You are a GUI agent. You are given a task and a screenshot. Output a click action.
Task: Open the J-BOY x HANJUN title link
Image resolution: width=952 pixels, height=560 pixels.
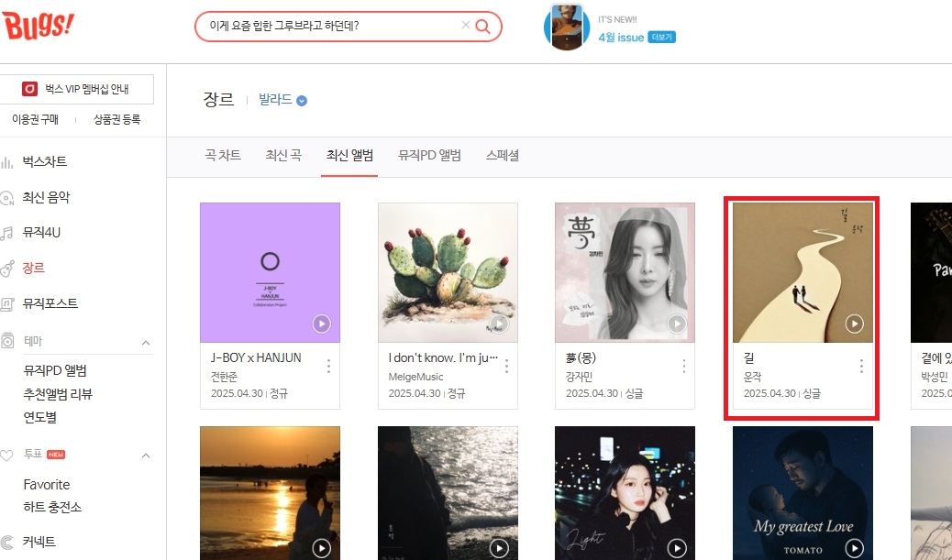(256, 358)
